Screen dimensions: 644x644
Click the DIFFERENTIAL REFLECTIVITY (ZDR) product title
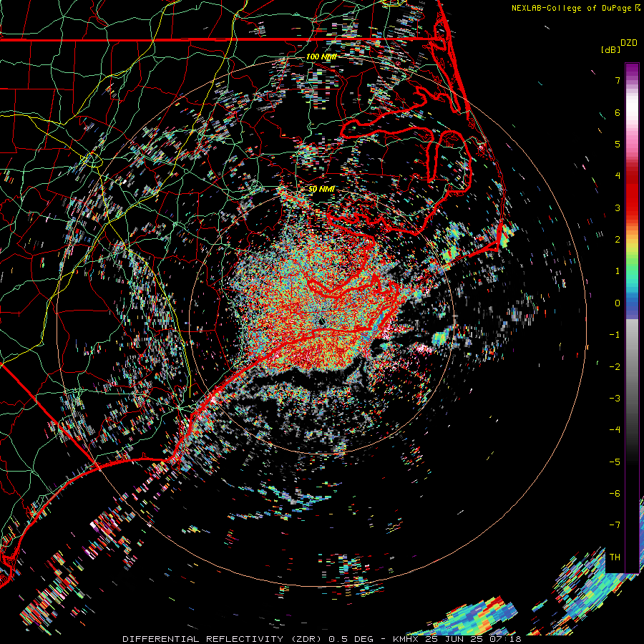[x=223, y=639]
